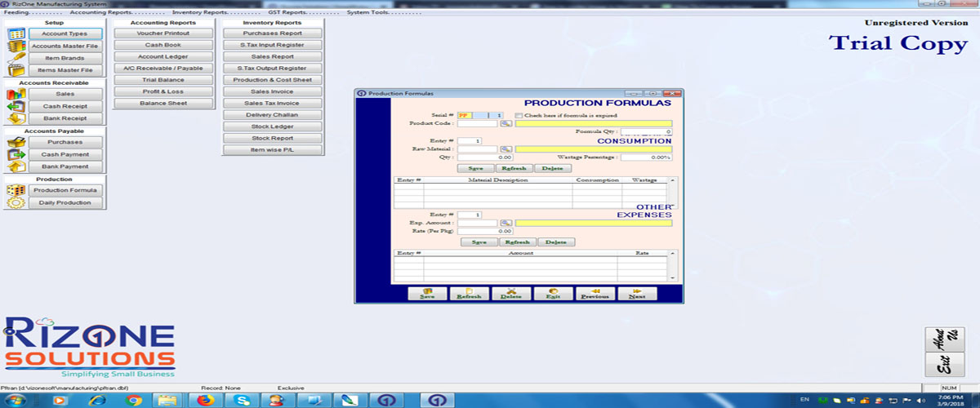Click the Account Types calculator icon
Image resolution: width=980 pixels, height=408 pixels.
tap(16, 34)
